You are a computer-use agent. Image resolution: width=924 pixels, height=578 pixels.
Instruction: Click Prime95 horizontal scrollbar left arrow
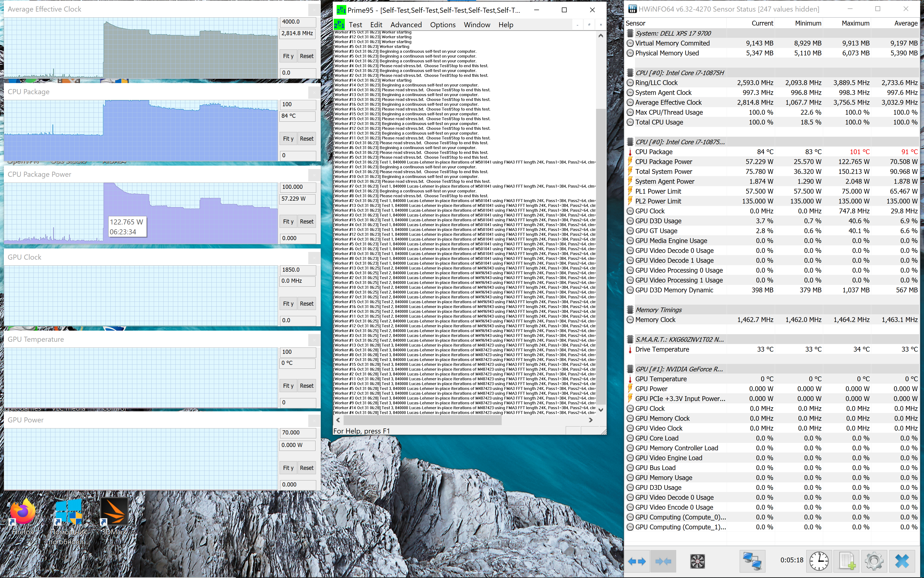(x=338, y=420)
